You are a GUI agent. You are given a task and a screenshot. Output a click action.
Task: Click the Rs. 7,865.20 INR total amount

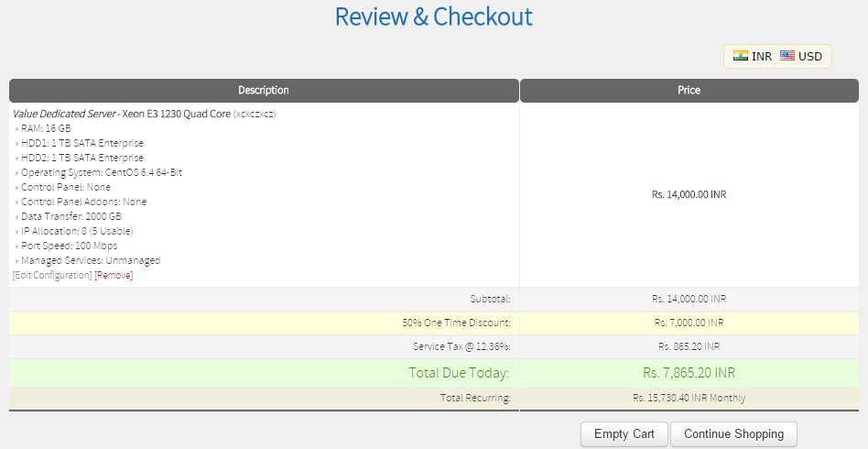[x=689, y=373]
